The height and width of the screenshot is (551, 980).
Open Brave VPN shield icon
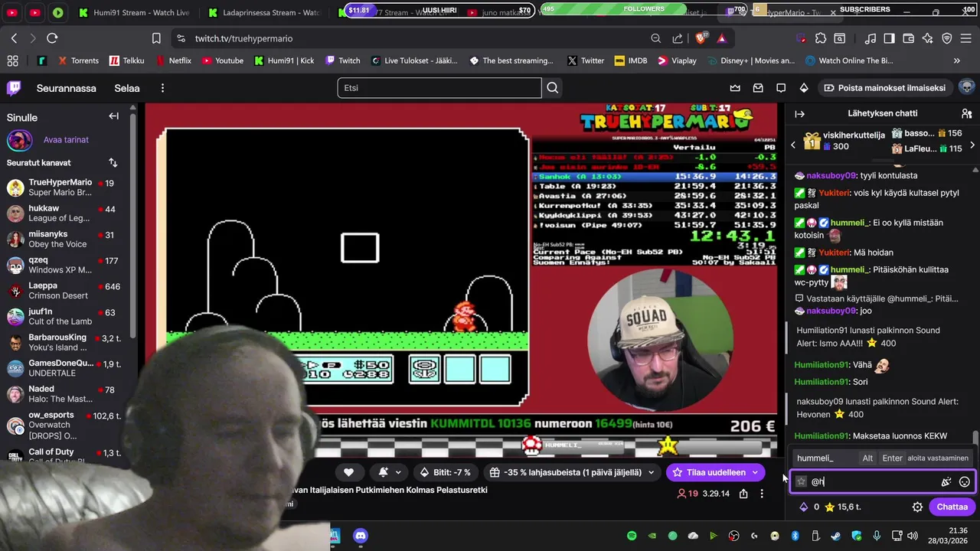[x=947, y=38]
